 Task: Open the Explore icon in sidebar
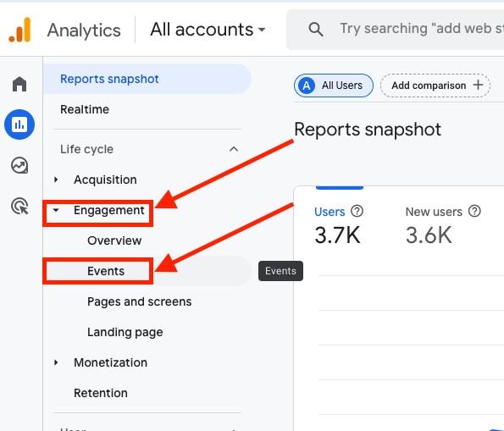(19, 165)
